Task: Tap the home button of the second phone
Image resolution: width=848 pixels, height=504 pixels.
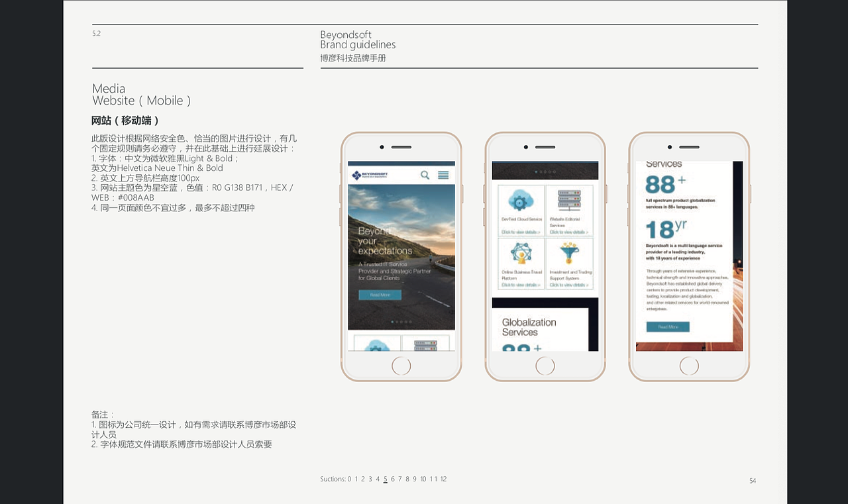Action: click(x=545, y=366)
